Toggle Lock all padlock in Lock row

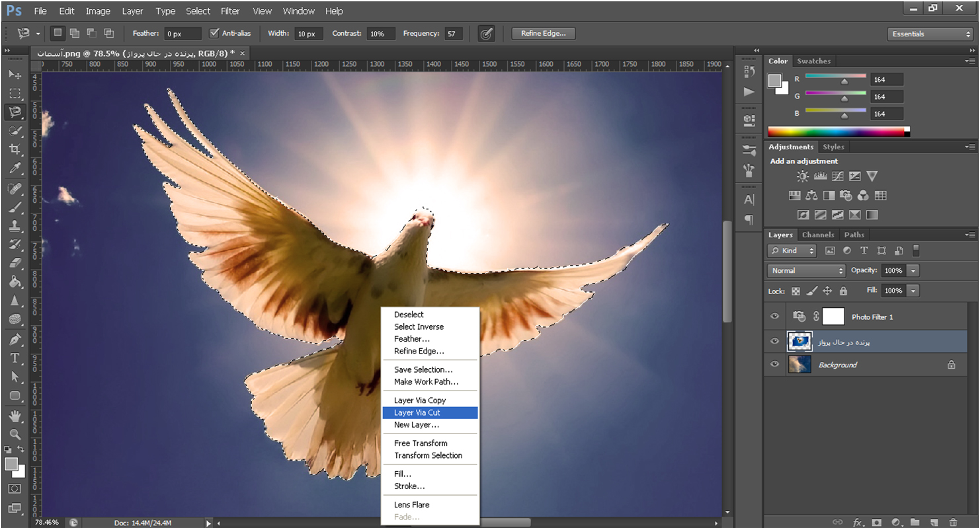click(843, 291)
